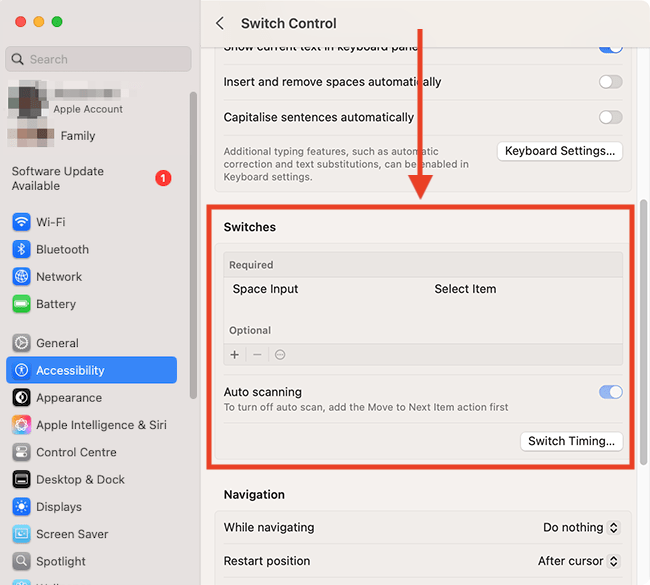Click the Search field in sidebar
Screen dimensions: 650x585
point(98,59)
